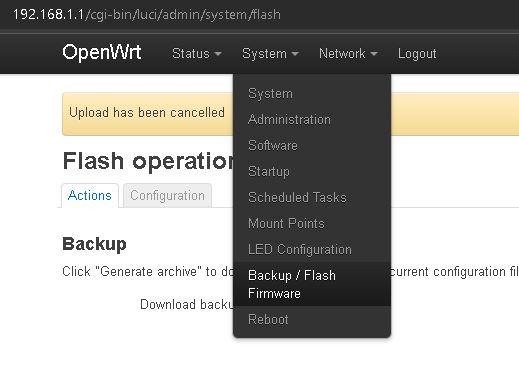Select Backup / Flash Firmware menu item

[x=312, y=284]
